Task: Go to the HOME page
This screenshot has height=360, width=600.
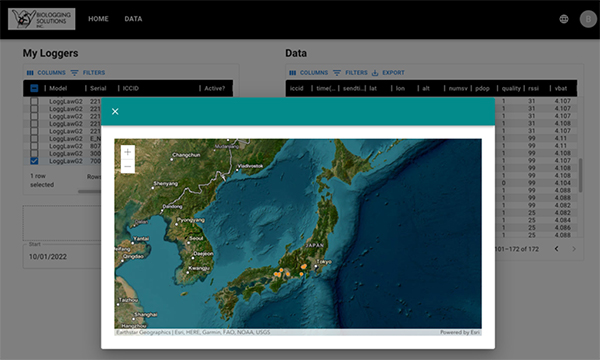Action: [98, 19]
